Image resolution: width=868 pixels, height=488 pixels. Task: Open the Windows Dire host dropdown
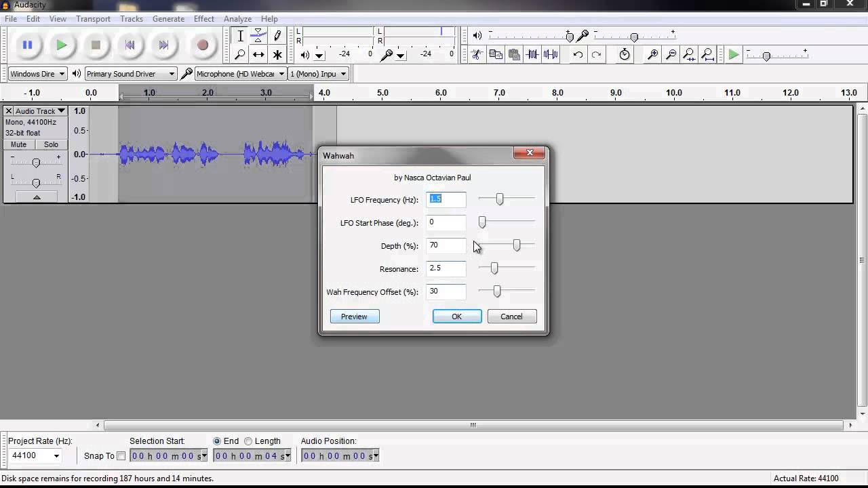coord(37,74)
